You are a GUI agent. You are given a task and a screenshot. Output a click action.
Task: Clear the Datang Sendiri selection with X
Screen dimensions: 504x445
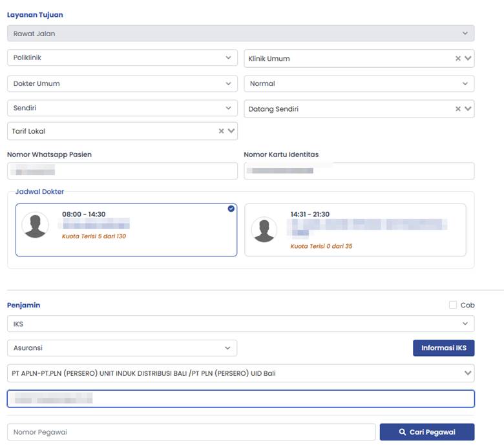pos(458,109)
